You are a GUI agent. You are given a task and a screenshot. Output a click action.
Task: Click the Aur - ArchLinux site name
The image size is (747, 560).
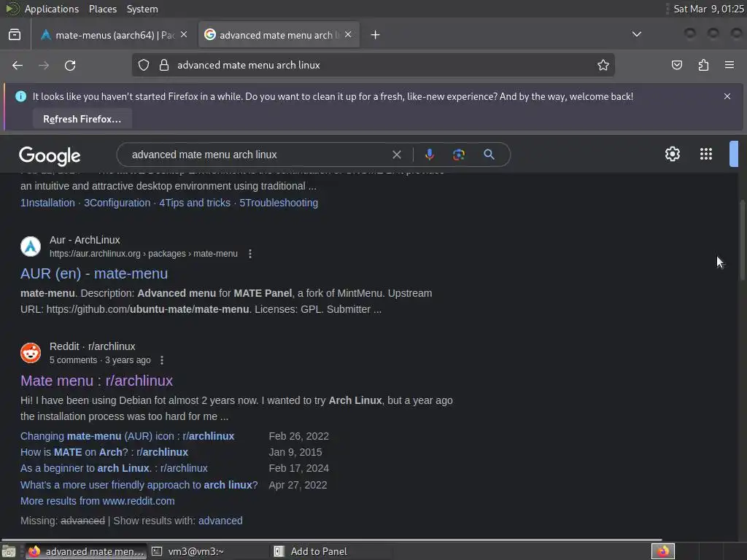pos(85,240)
